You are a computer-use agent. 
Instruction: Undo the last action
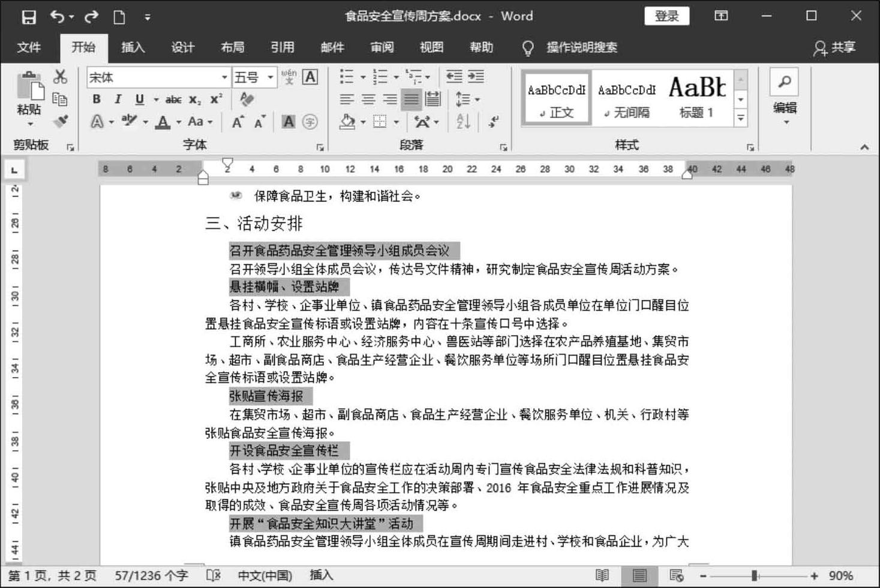coord(58,17)
